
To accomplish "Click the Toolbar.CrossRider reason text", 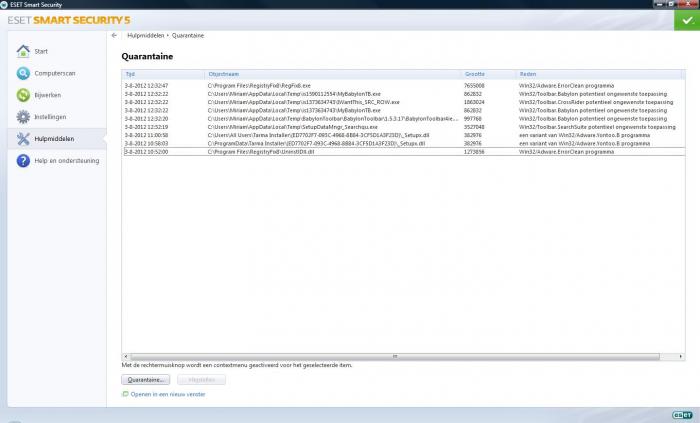I will [x=596, y=102].
